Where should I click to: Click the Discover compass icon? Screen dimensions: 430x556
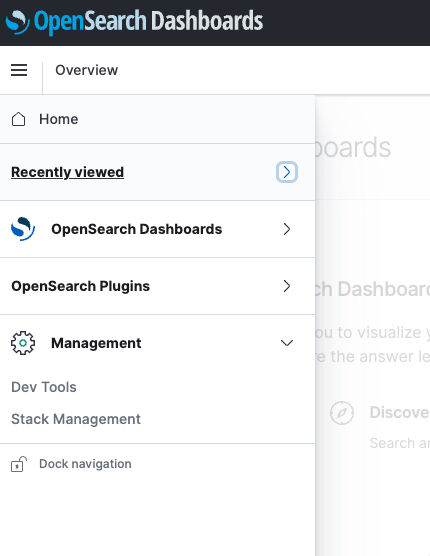(342, 413)
